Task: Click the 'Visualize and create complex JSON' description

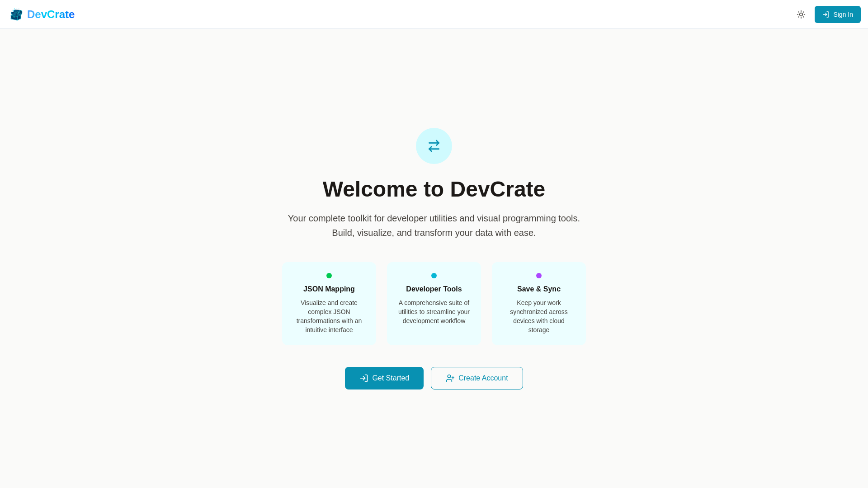Action: click(329, 316)
